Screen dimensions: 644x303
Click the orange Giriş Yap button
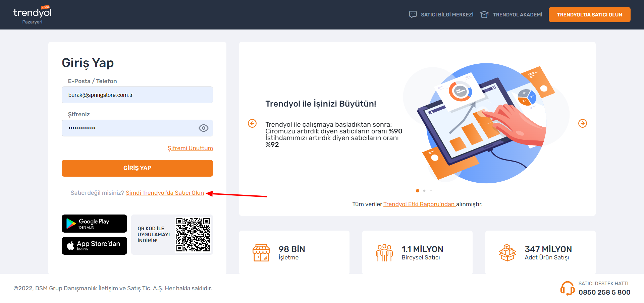[137, 168]
